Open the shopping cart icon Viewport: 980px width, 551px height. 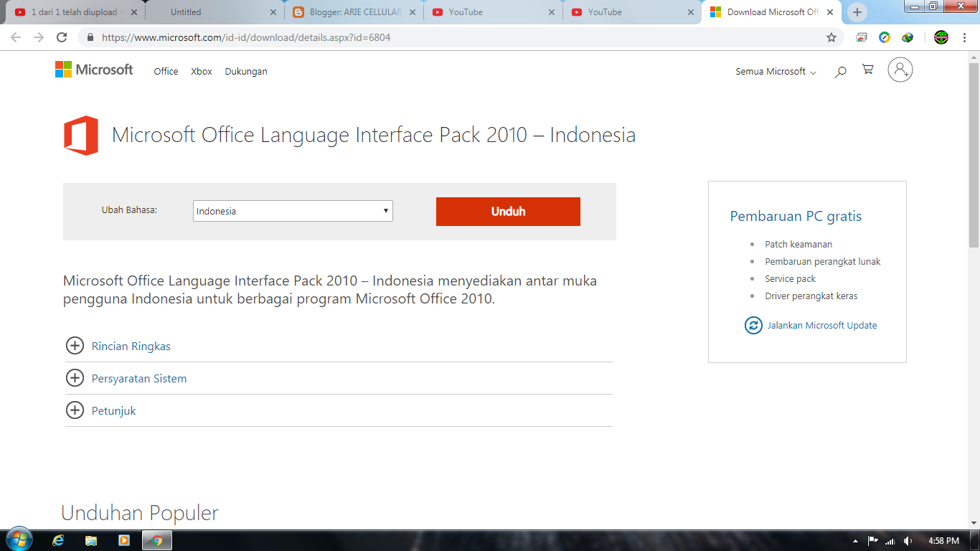point(868,70)
